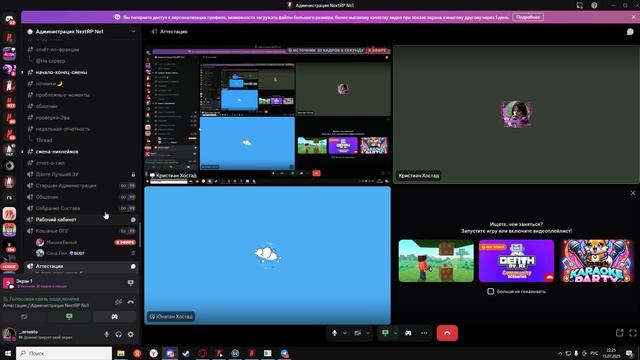Select the Рабочий кабинет voice channel
Image resolution: width=640 pixels, height=360 pixels.
tap(81, 220)
